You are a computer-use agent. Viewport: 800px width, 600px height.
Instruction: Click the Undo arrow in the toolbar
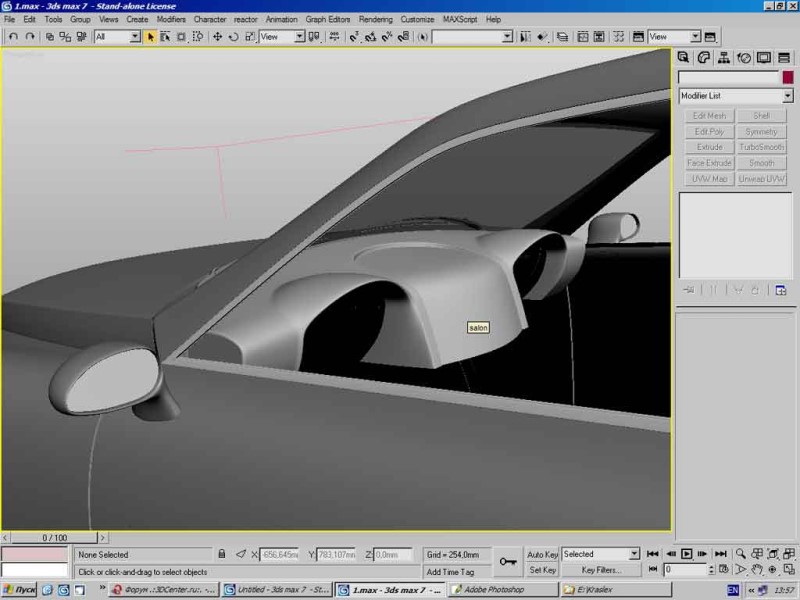click(13, 37)
